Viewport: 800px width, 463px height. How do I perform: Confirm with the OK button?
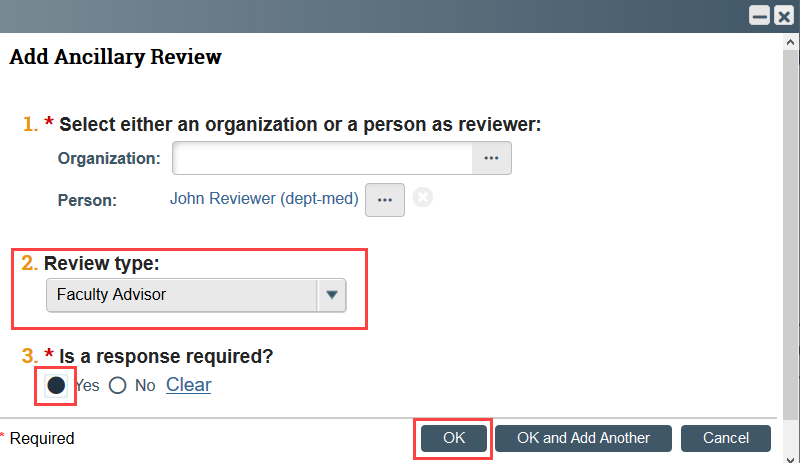click(x=454, y=438)
